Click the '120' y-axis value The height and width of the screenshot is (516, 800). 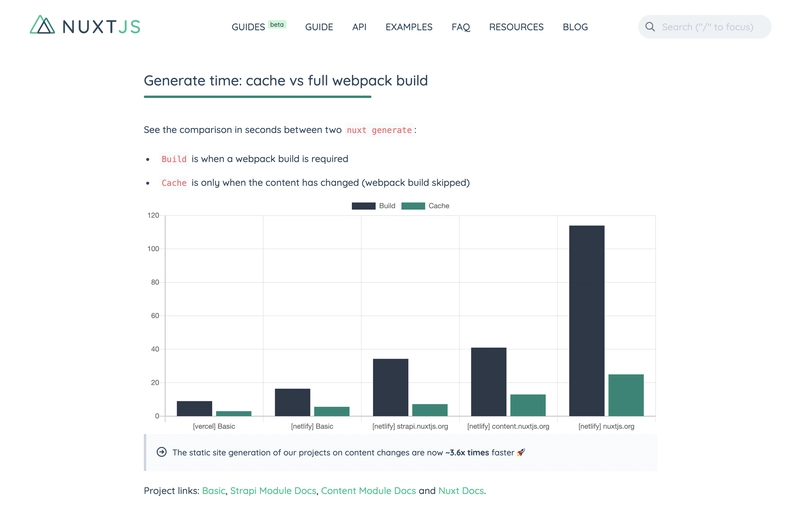tap(153, 215)
